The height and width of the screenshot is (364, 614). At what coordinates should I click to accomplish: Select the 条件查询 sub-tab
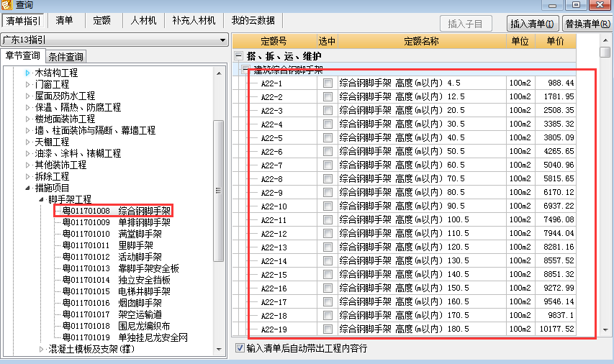point(66,57)
